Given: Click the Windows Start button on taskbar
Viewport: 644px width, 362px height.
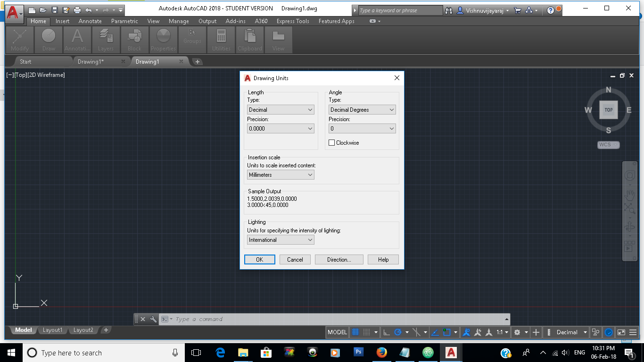Looking at the screenshot, I should click(x=11, y=353).
